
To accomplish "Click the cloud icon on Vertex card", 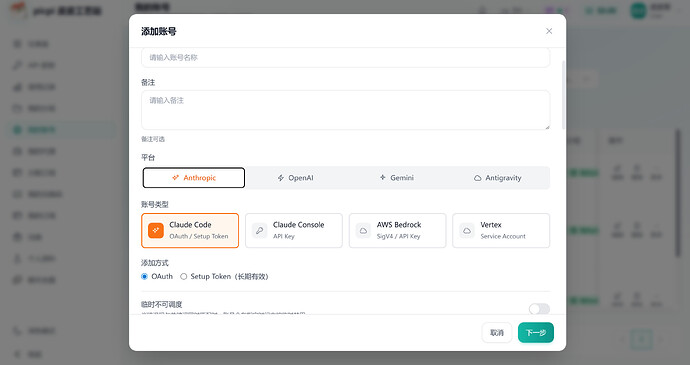I will pyautogui.click(x=467, y=230).
